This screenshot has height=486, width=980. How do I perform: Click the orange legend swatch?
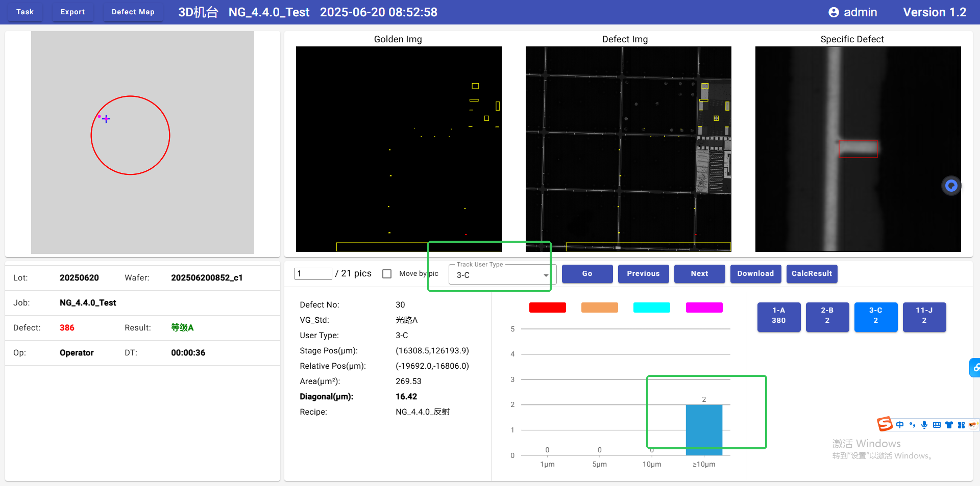(600, 308)
